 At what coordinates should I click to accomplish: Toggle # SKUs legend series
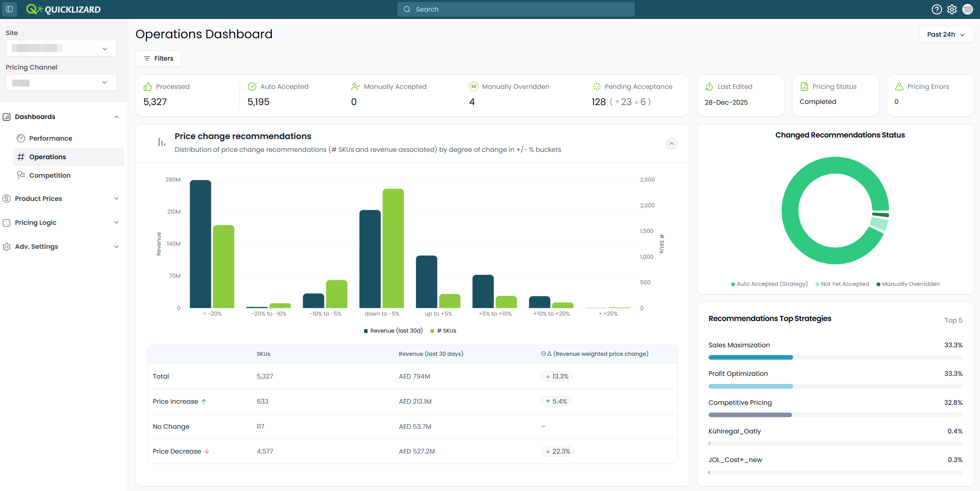pyautogui.click(x=443, y=331)
